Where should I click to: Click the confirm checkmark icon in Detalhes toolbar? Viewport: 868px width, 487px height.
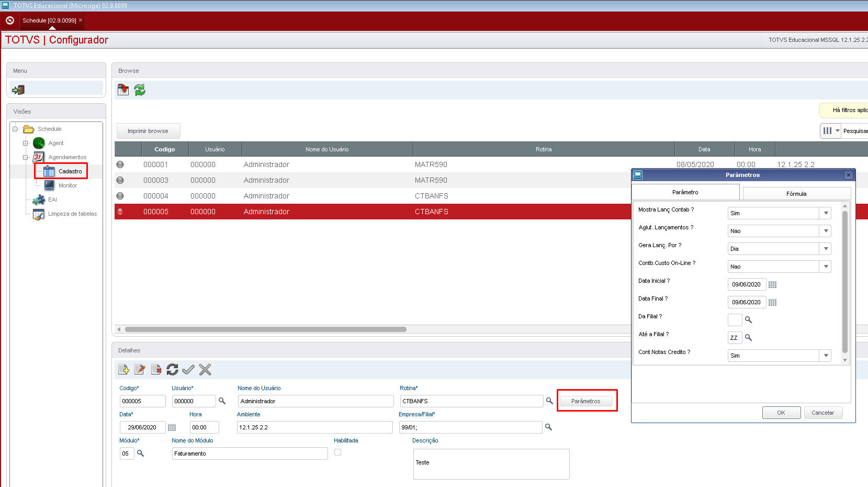188,370
